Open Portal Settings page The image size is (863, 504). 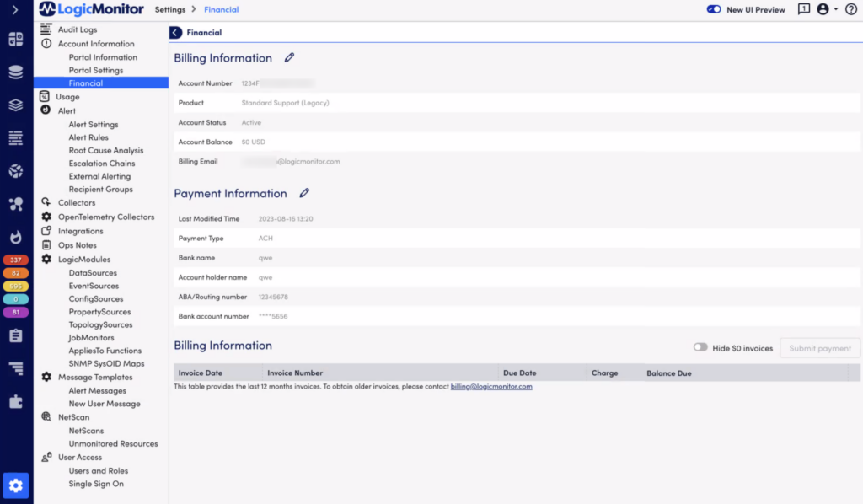pos(96,71)
